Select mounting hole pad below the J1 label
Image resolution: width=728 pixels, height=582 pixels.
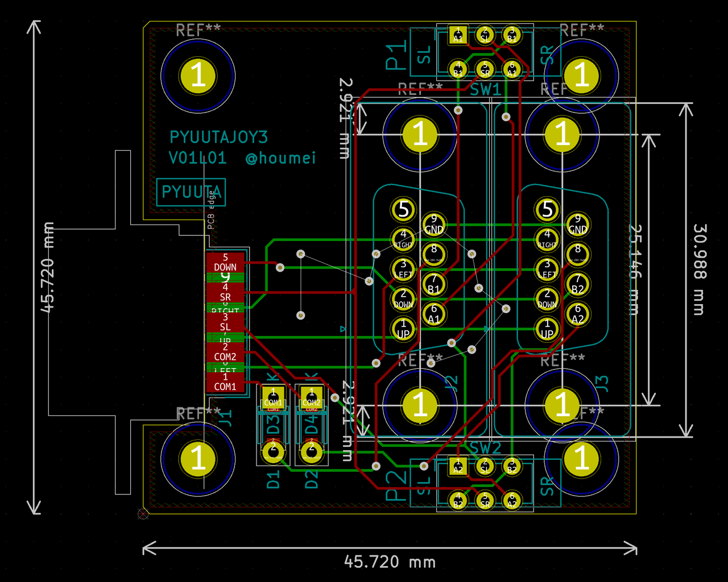pos(198,458)
